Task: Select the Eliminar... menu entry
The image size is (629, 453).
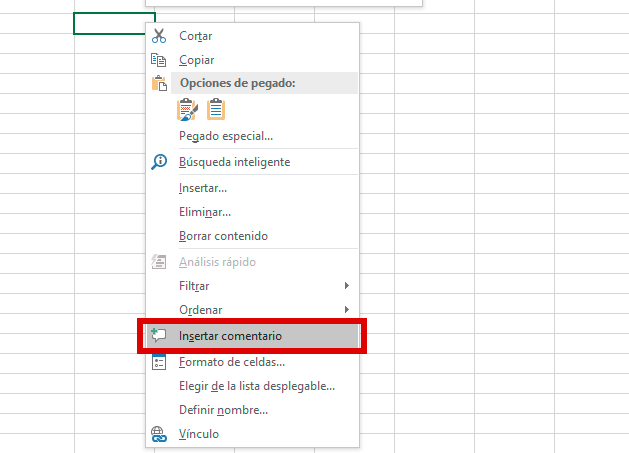Action: point(205,212)
